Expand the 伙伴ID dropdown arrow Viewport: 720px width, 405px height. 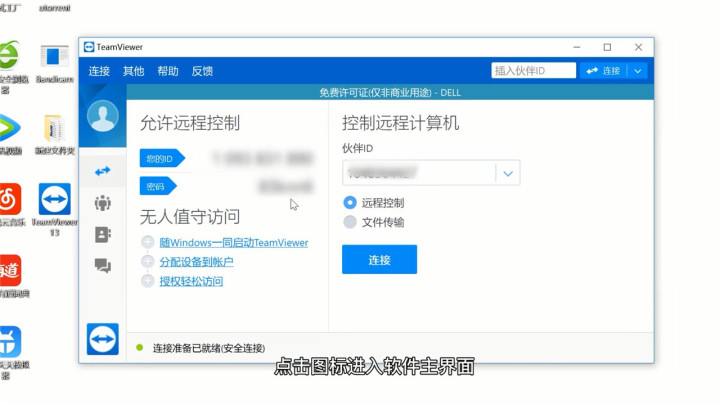tap(508, 173)
